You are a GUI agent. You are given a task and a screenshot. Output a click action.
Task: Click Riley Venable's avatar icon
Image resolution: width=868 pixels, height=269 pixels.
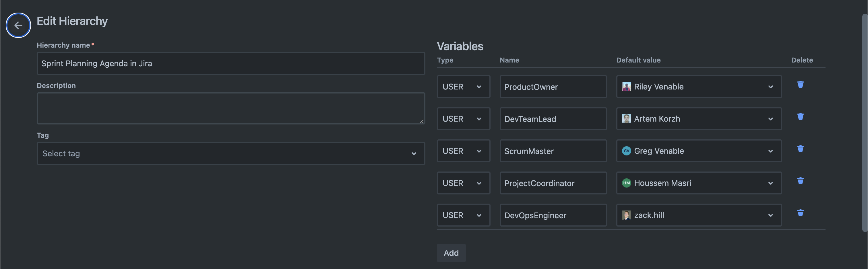[x=626, y=87]
